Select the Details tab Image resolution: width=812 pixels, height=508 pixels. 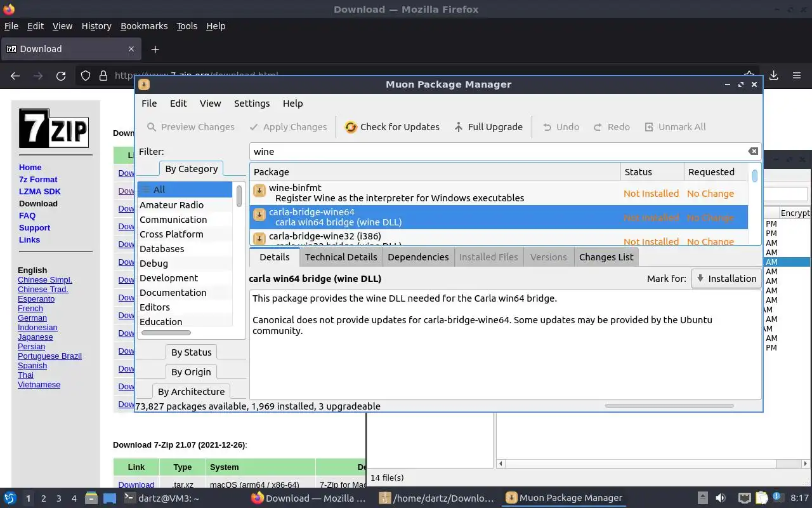(274, 257)
